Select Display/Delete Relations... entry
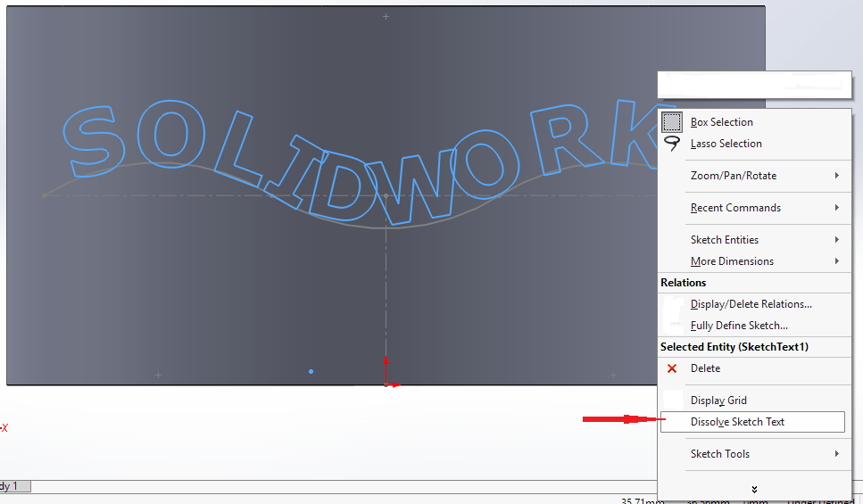Screen dimensions: 863x504 coord(751,304)
